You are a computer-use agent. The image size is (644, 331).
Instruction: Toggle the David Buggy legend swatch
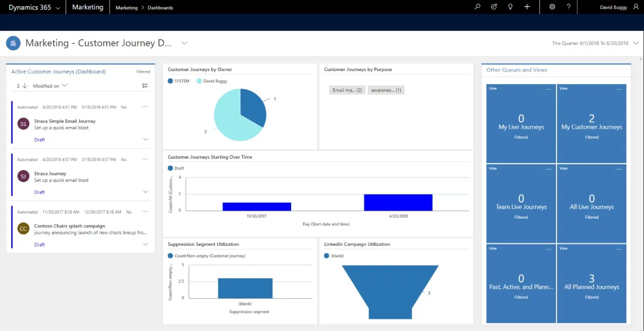tap(199, 81)
